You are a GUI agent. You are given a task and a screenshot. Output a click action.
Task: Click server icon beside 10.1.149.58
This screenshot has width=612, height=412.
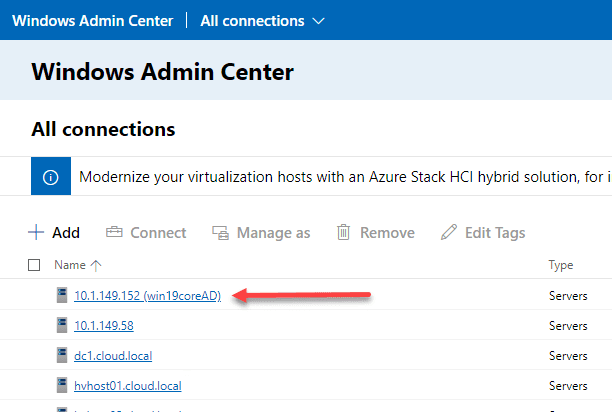click(62, 325)
